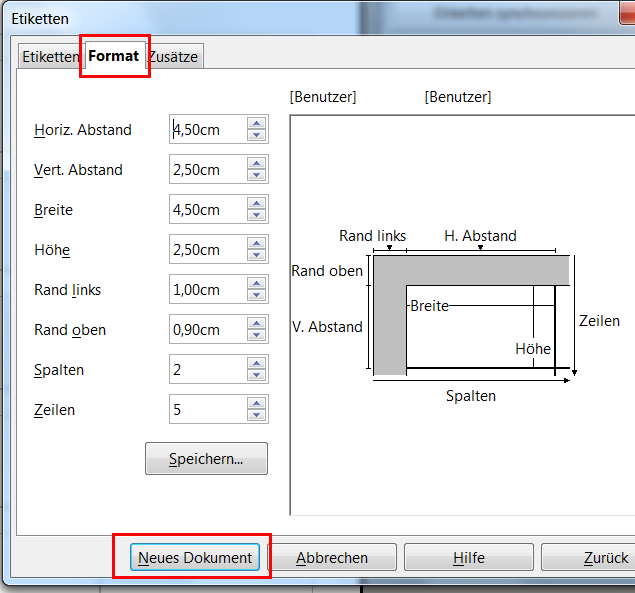
Task: Increase the Spalten count
Action: [x=257, y=364]
